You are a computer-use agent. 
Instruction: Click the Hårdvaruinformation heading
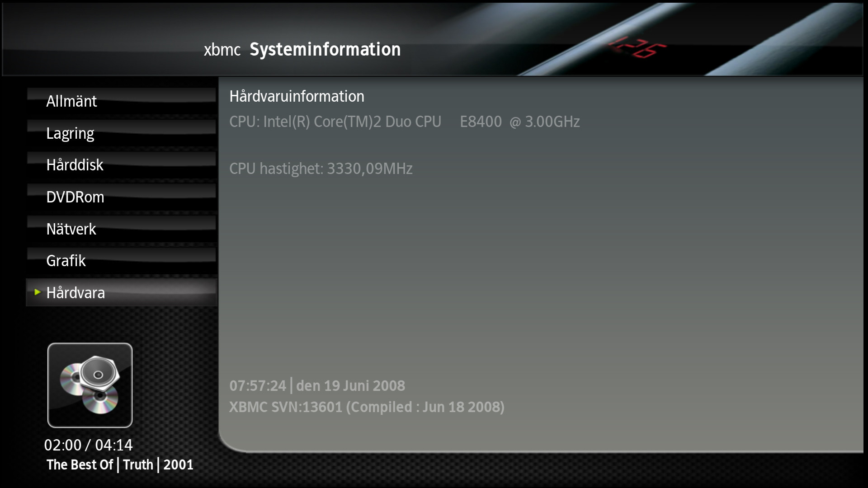(x=297, y=96)
